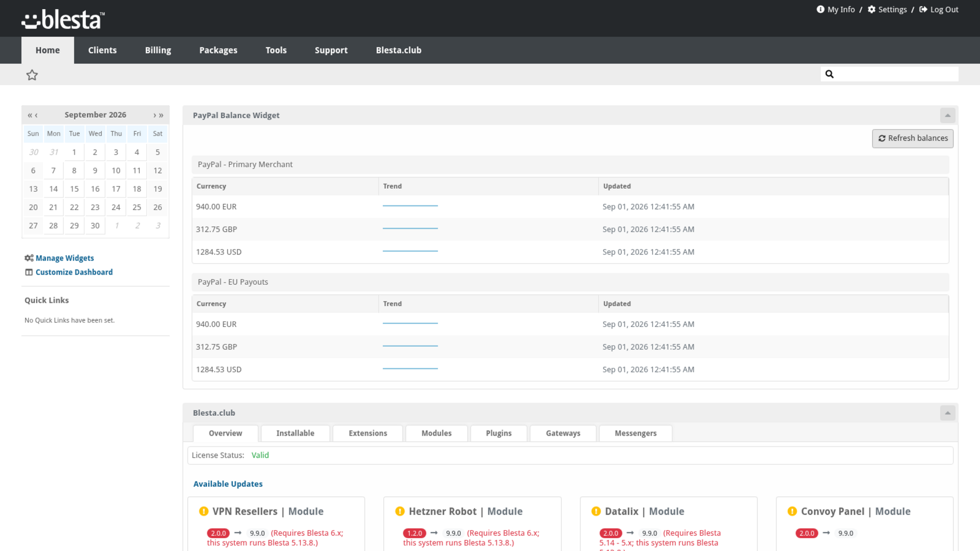The width and height of the screenshot is (980, 551).
Task: Select September 12 in the calendar
Action: (158, 170)
